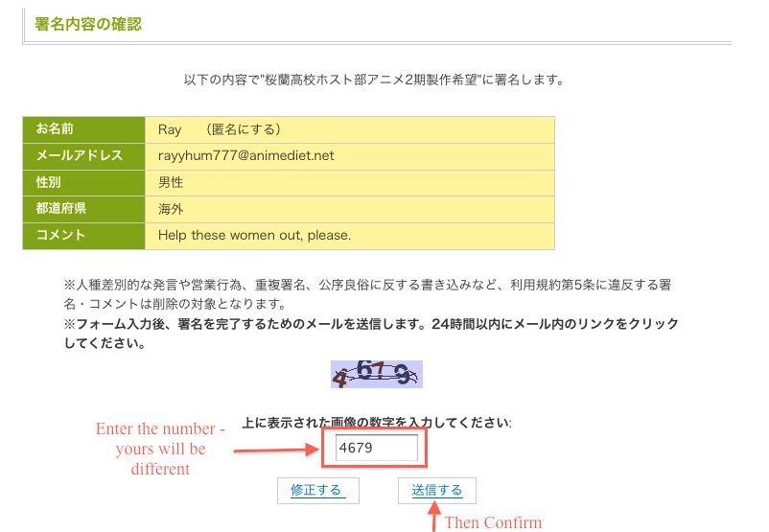The width and height of the screenshot is (769, 532).
Task: Select the コメント label cell
Action: pos(83,236)
